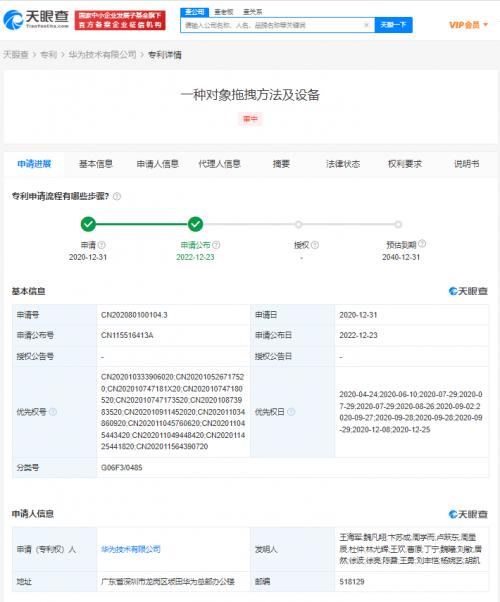500x602 pixels.
Task: Click the Tianyancha logo in header
Action: point(36,20)
